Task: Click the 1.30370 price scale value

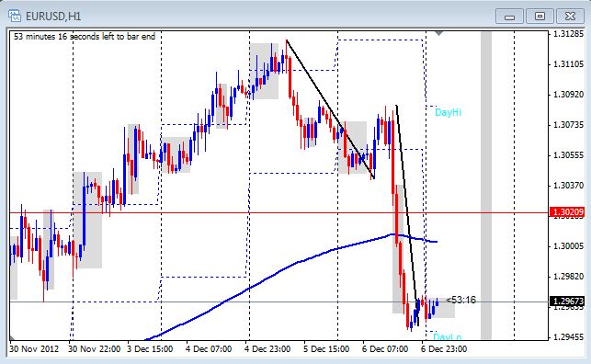Action: pyautogui.click(x=568, y=186)
